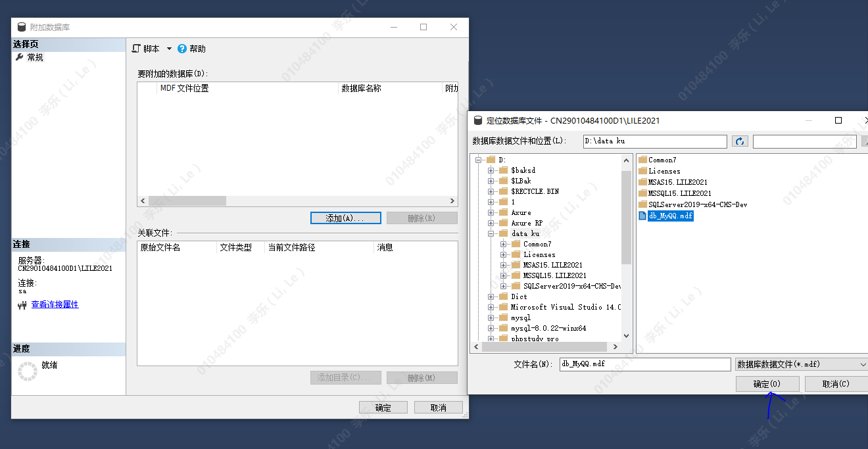This screenshot has height=449, width=868.
Task: Select the data ku folder in the tree
Action: pos(525,233)
